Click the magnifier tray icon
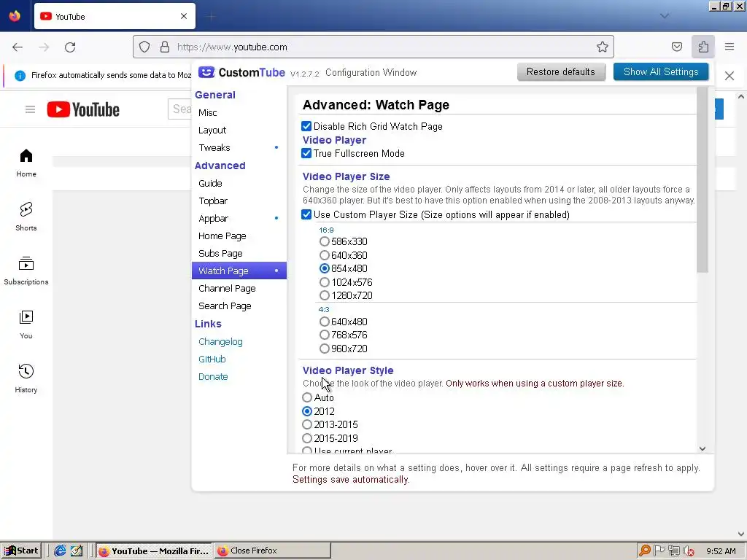 point(645,551)
